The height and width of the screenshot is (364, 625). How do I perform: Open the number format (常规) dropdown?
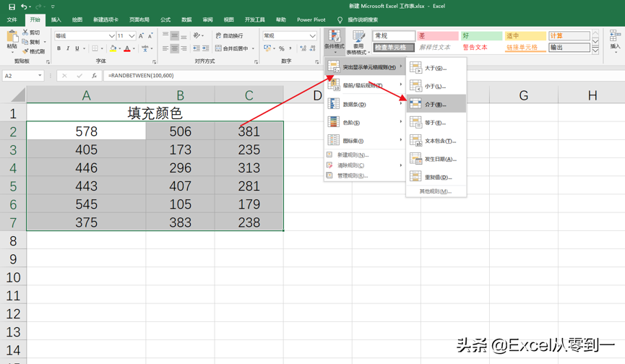coord(312,36)
